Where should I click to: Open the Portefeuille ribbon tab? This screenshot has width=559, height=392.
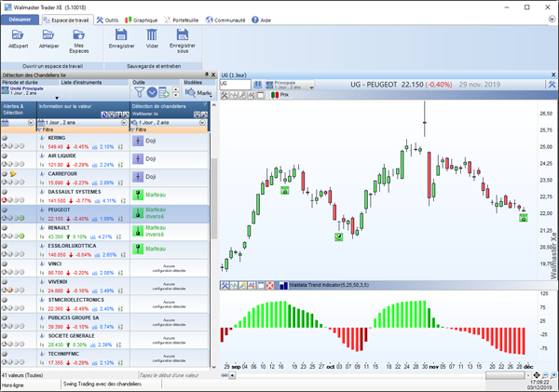(x=181, y=20)
